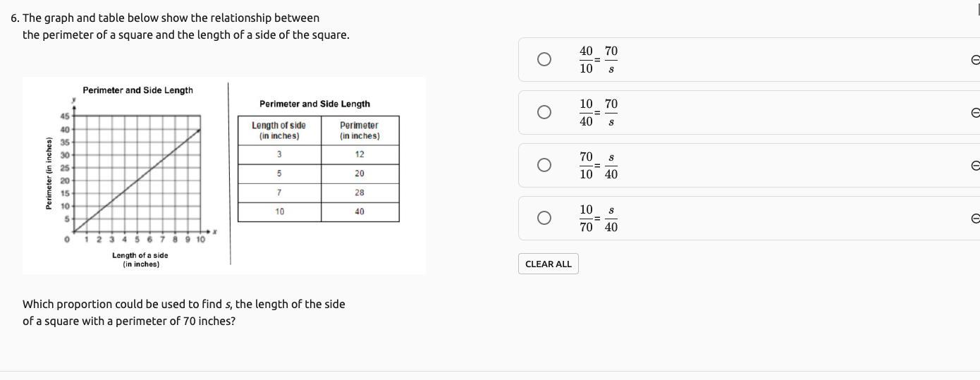Click the table's "Length of side" column header

(279, 130)
